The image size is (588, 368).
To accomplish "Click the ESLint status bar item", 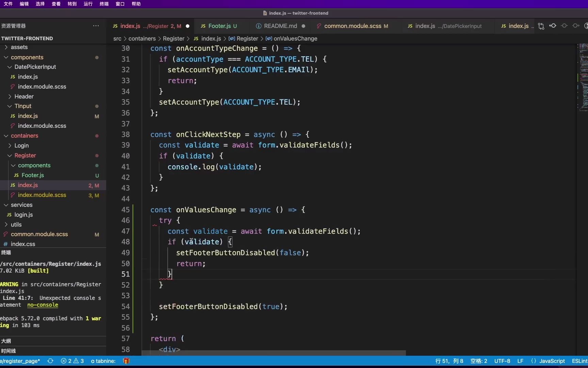I will pyautogui.click(x=579, y=361).
